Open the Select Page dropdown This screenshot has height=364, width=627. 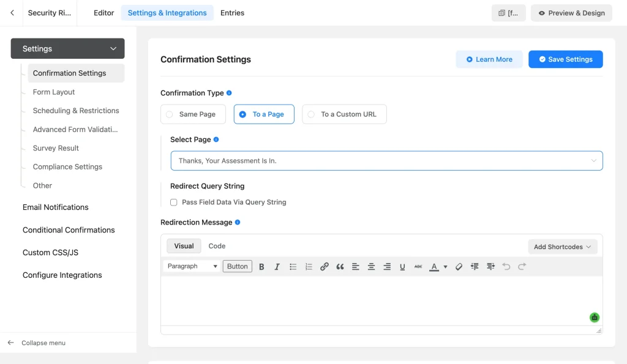click(386, 161)
